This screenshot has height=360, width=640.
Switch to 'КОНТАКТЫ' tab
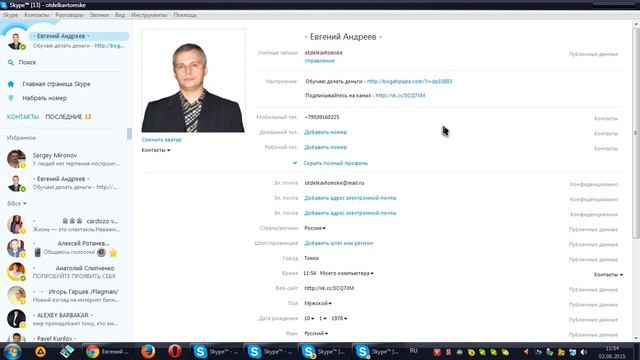pyautogui.click(x=23, y=117)
